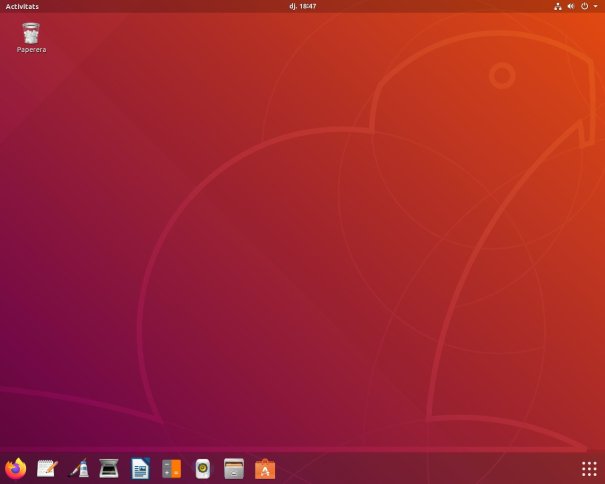Open Firefox from the dock

[x=16, y=469]
